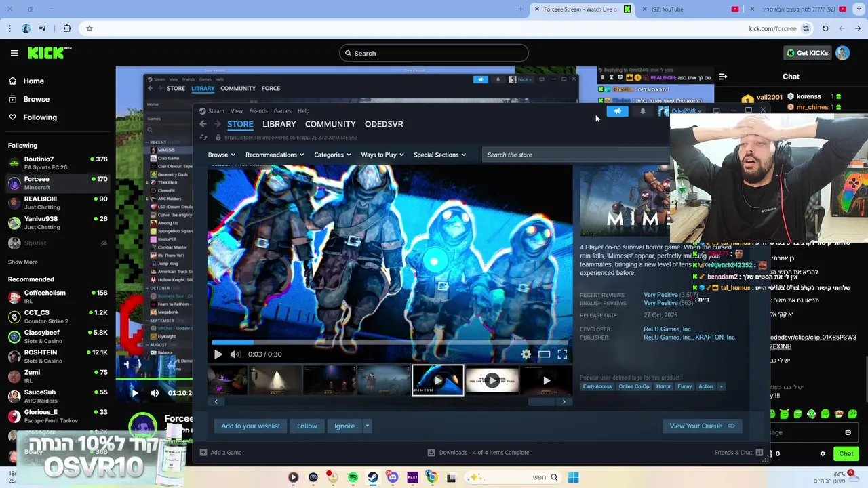Expand Ways to Play dropdown

coord(382,155)
